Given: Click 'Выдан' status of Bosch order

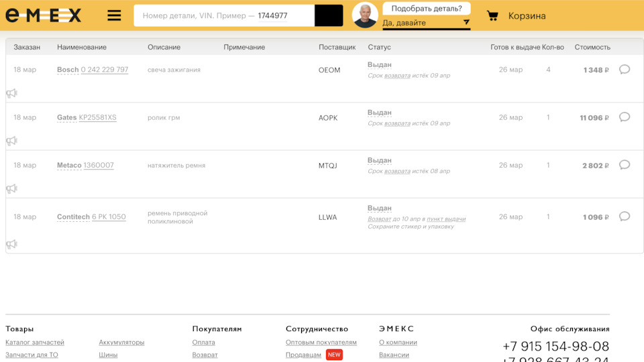Looking at the screenshot, I should point(380,65).
